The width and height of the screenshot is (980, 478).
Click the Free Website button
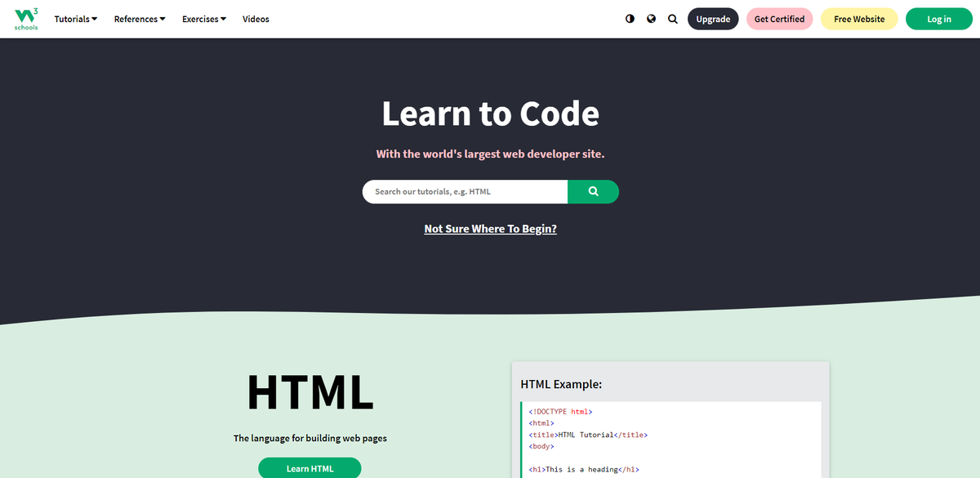[859, 18]
